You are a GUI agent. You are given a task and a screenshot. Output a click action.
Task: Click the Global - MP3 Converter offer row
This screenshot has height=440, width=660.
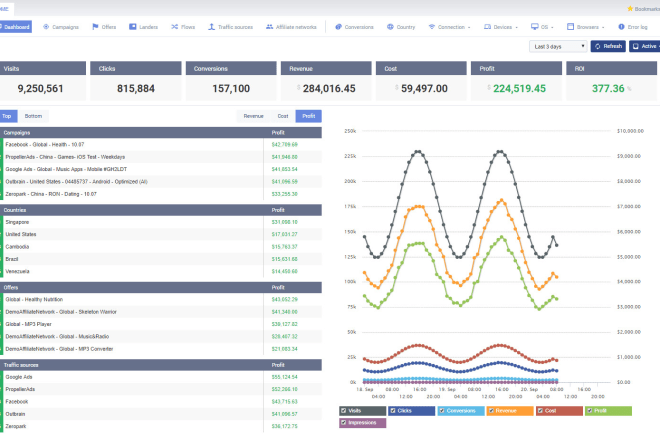click(161, 349)
